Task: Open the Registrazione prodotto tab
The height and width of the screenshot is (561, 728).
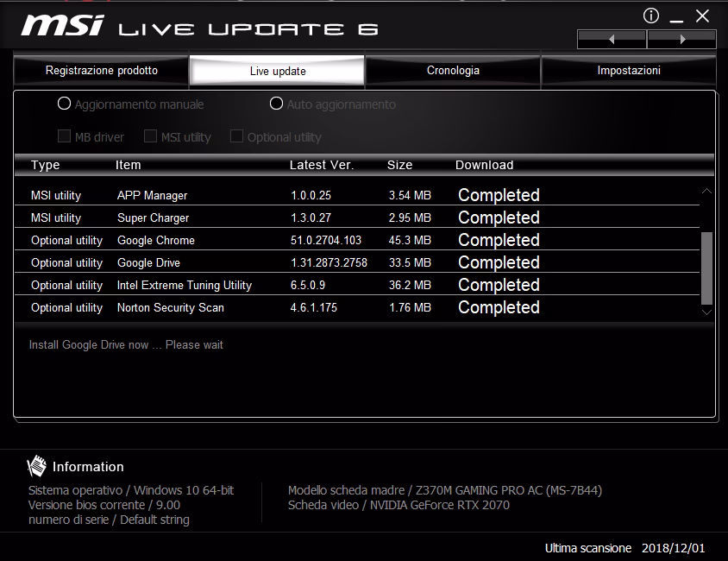Action: (x=101, y=71)
